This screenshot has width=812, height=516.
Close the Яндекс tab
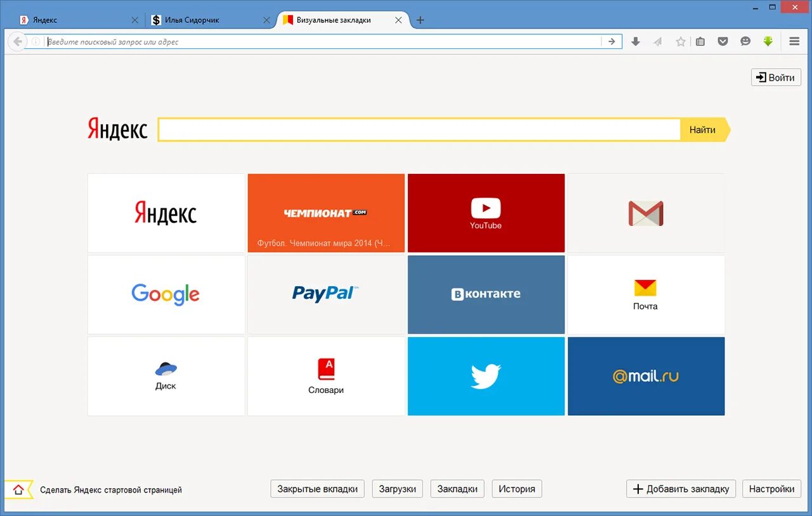134,20
